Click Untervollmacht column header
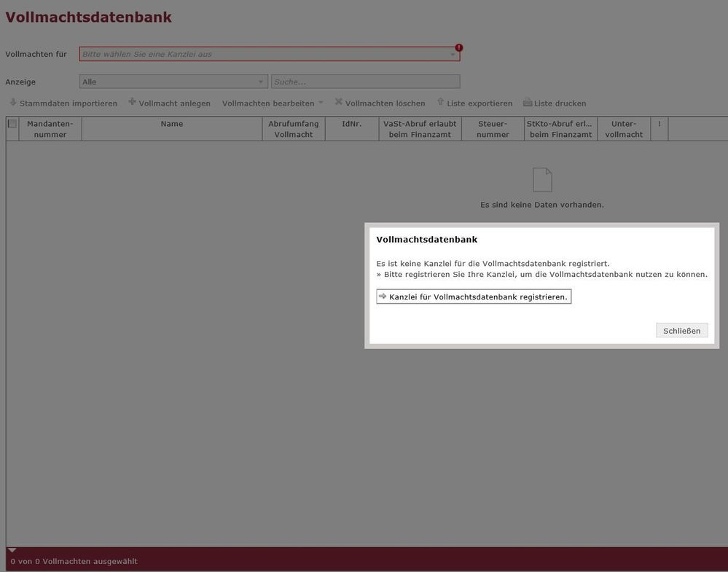The width and height of the screenshot is (728, 572). 624,129
